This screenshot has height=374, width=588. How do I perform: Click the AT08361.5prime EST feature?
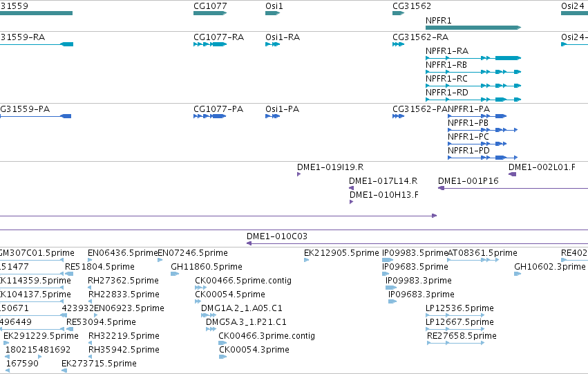coord(473,260)
